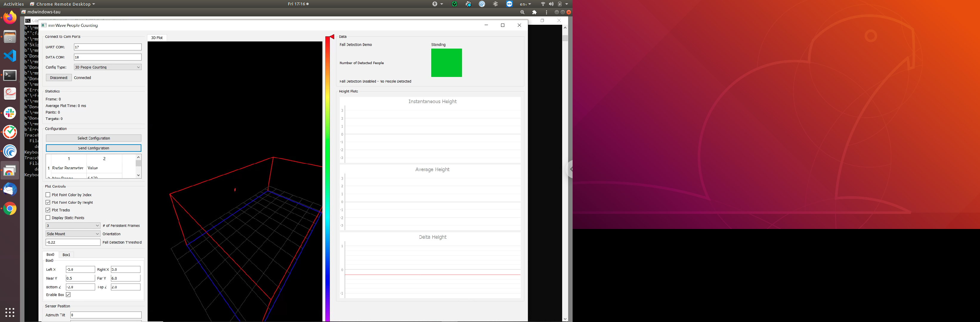Open the number of Persistent Frames dropdown
This screenshot has width=980, height=322.
point(73,225)
